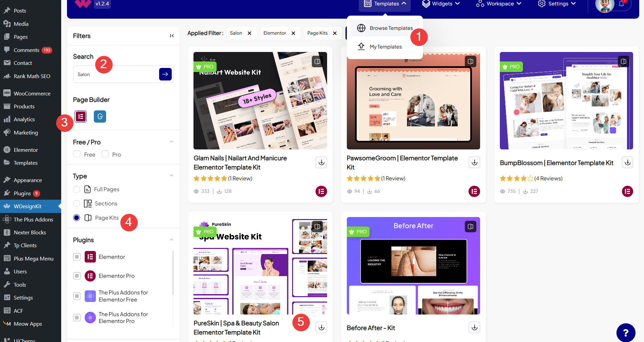
Task: Select the Page Kits type radio
Action: [77, 218]
